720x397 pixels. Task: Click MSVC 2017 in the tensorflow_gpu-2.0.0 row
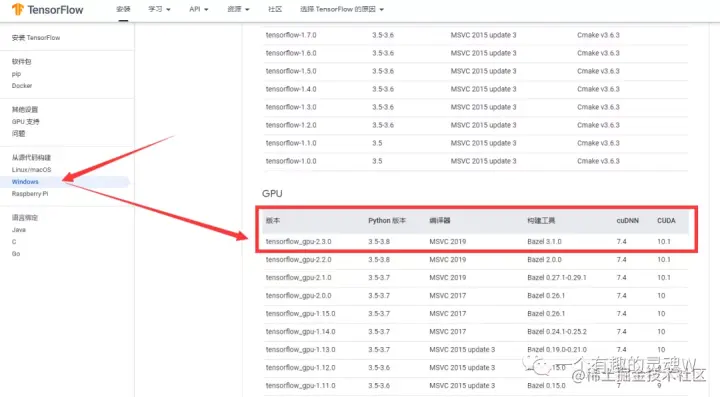[448, 296]
